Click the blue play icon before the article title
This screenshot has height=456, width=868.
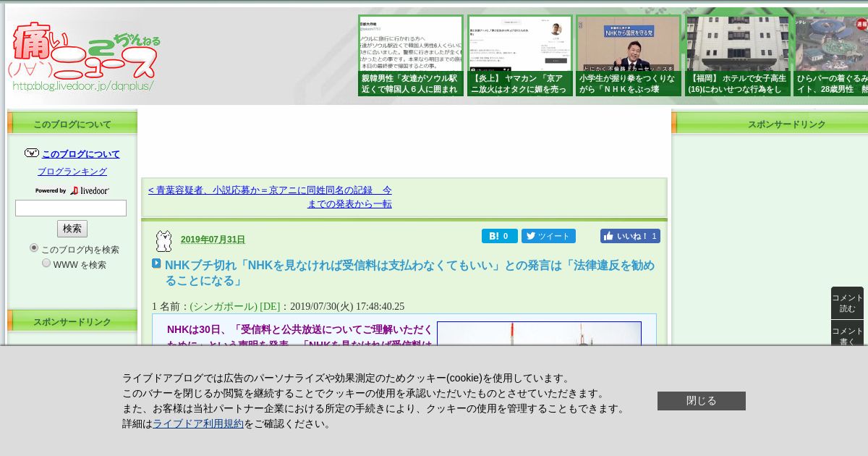pyautogui.click(x=156, y=264)
